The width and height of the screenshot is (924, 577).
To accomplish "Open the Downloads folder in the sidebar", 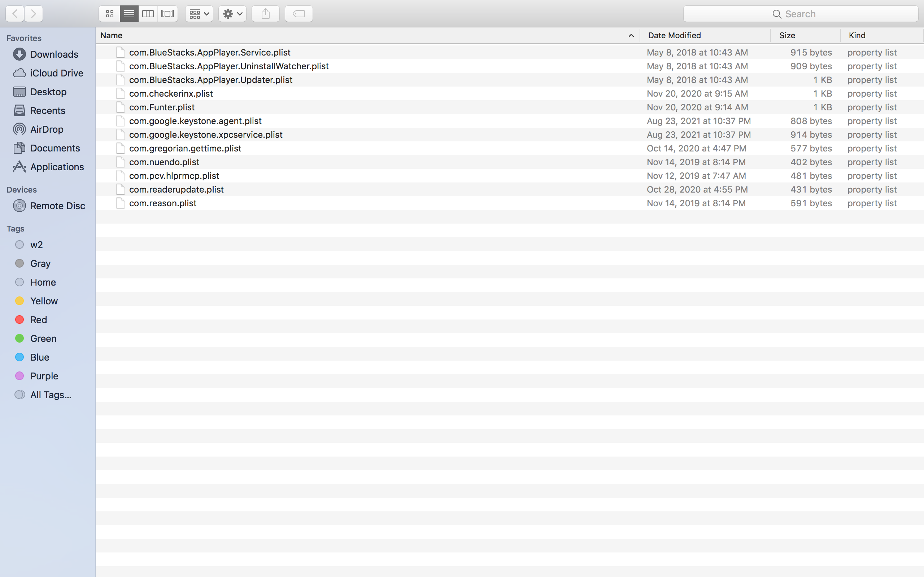I will pos(54,54).
